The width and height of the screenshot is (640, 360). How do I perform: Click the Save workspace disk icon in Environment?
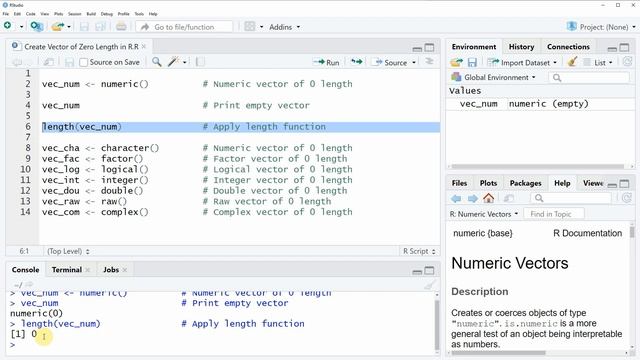coord(472,62)
